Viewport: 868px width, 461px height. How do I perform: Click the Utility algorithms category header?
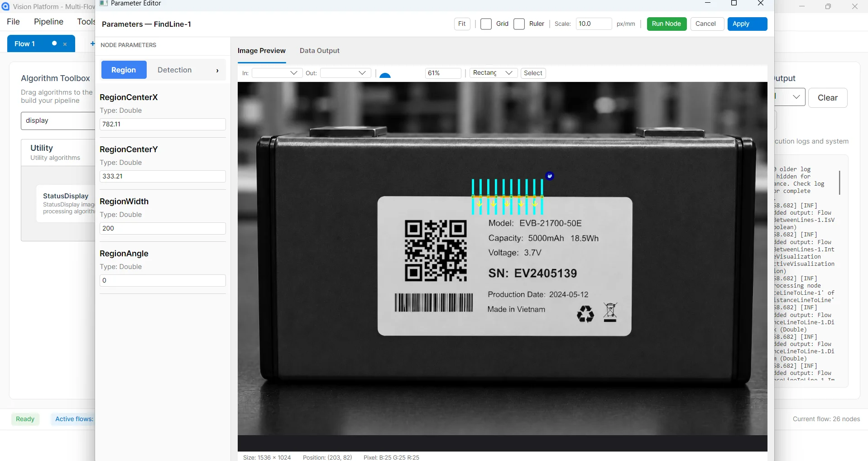coord(58,153)
